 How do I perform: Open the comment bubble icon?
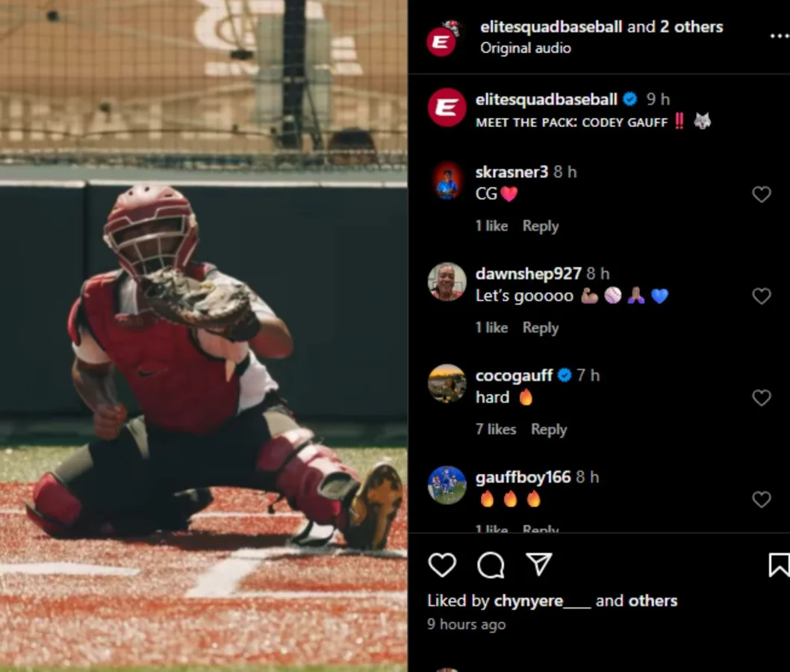pos(491,564)
